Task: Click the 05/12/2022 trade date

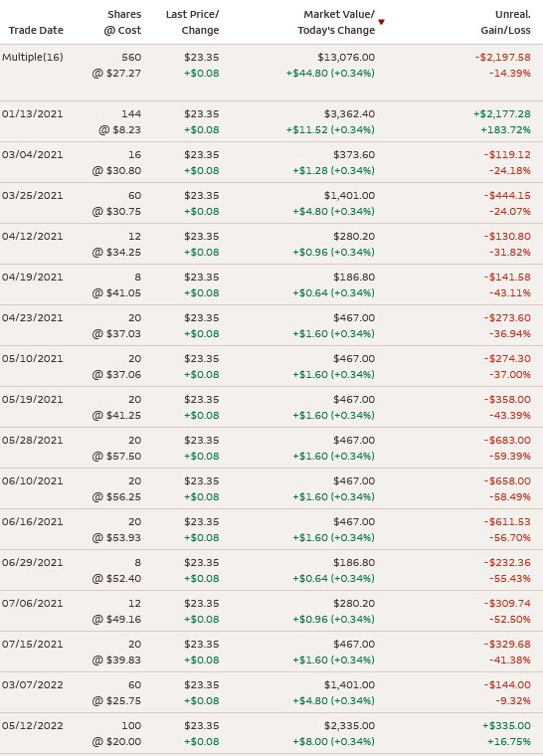Action: pos(32,725)
